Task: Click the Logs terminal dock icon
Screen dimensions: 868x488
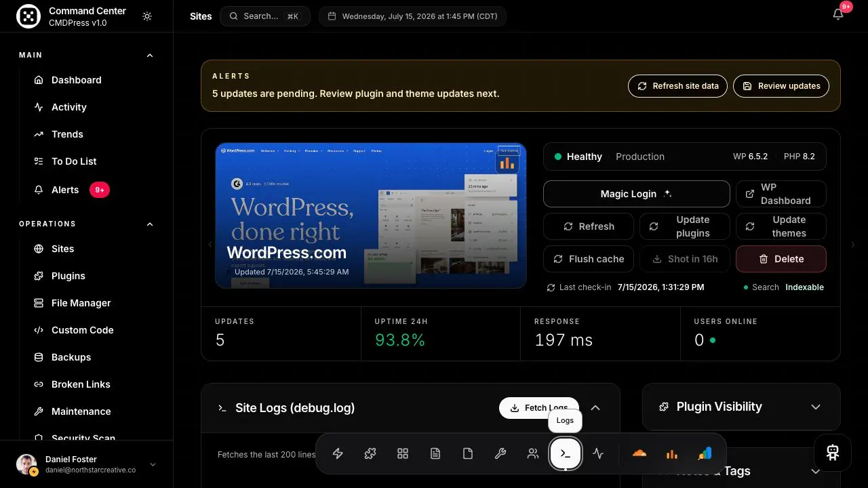Action: click(566, 454)
